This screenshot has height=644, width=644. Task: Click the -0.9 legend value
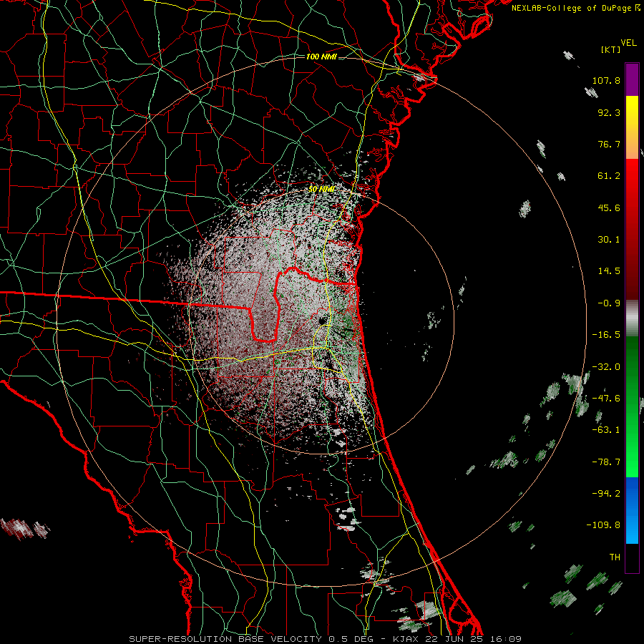pos(609,303)
